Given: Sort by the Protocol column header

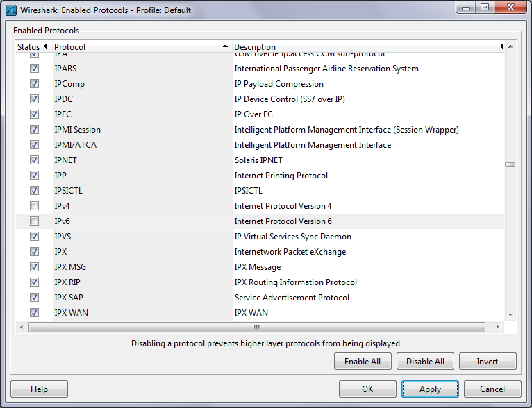Looking at the screenshot, I should tap(142, 46).
